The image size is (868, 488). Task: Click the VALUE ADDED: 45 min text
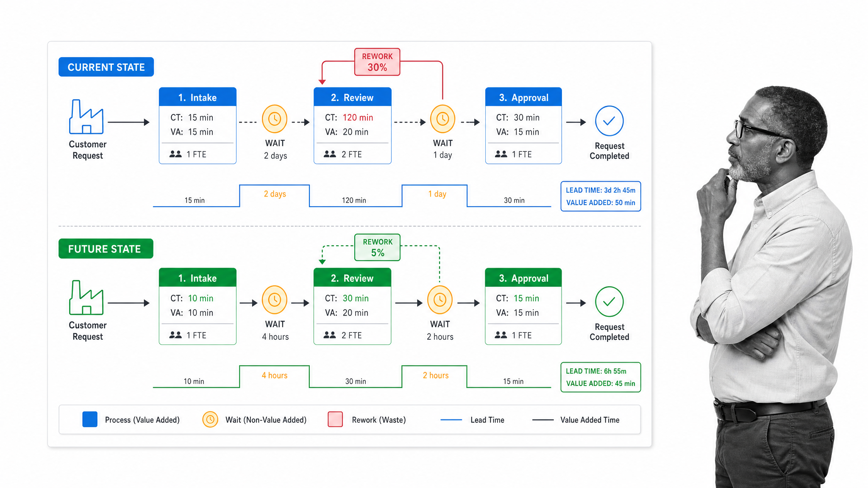[x=601, y=383]
